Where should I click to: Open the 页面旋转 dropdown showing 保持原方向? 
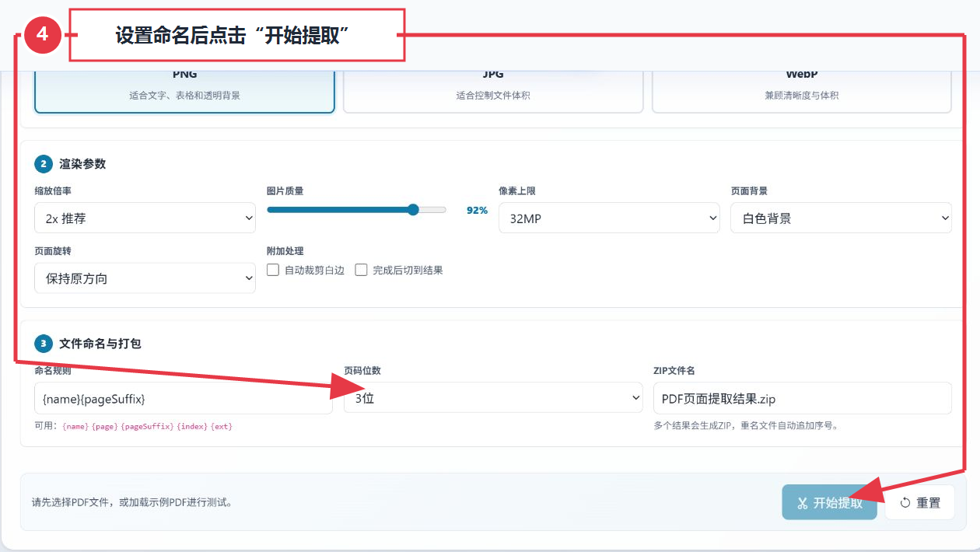point(145,278)
